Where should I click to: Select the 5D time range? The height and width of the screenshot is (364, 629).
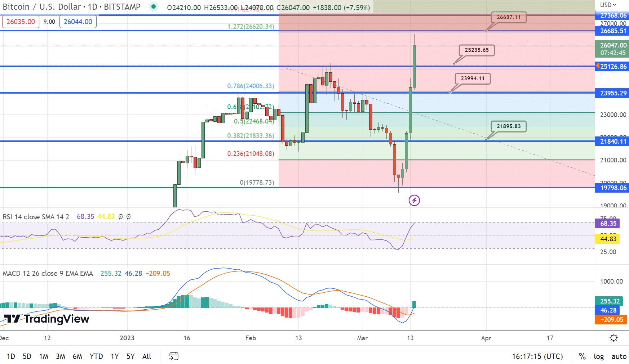point(27,356)
